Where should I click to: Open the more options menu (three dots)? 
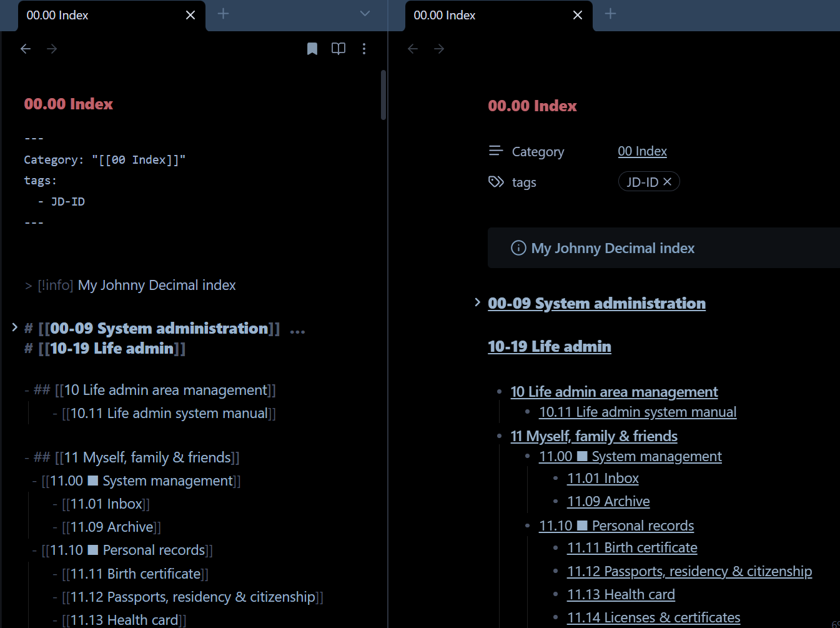364,49
